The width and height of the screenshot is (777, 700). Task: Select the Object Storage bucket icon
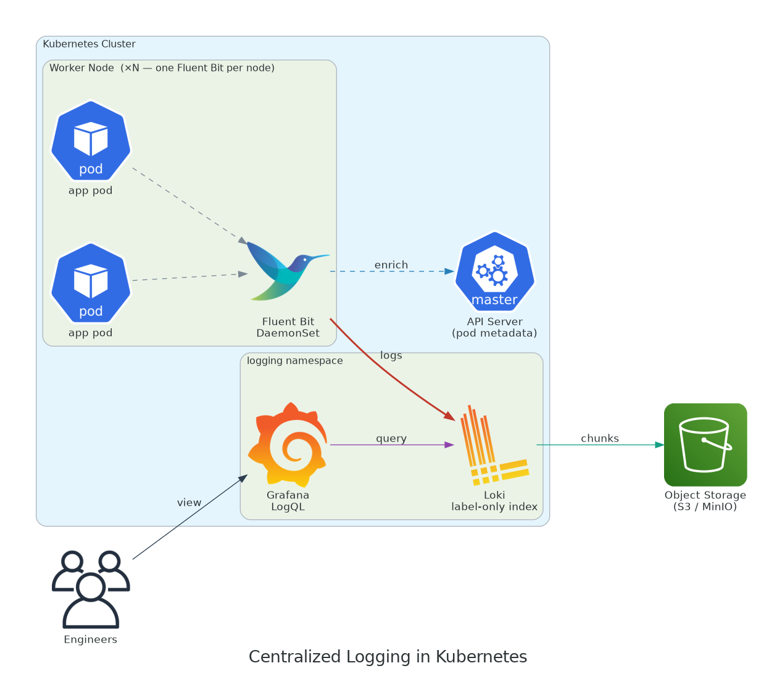point(705,445)
